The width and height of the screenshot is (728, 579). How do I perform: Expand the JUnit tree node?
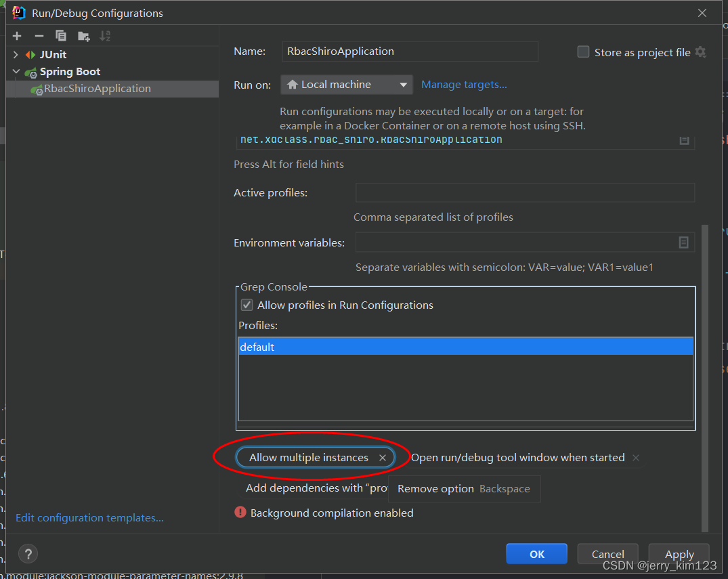click(x=16, y=55)
